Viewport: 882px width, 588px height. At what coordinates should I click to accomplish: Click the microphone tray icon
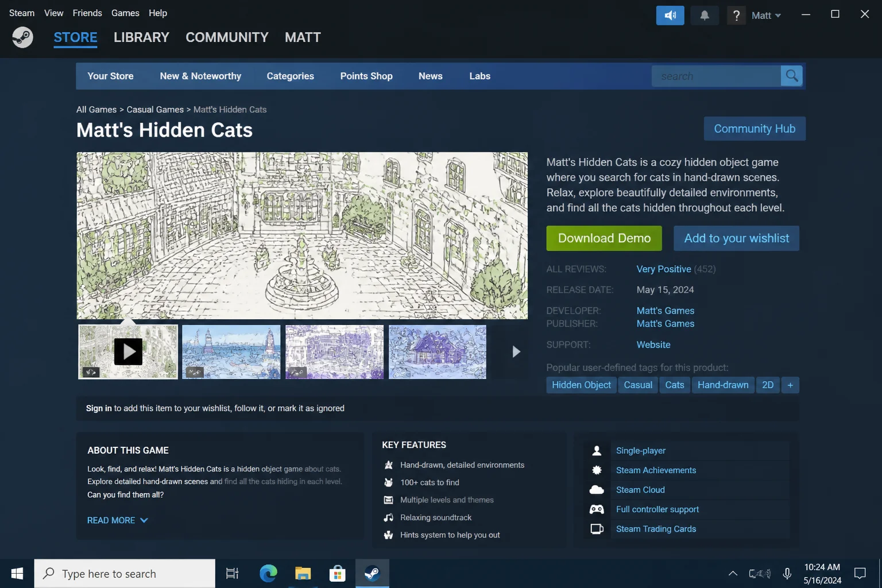click(x=787, y=574)
